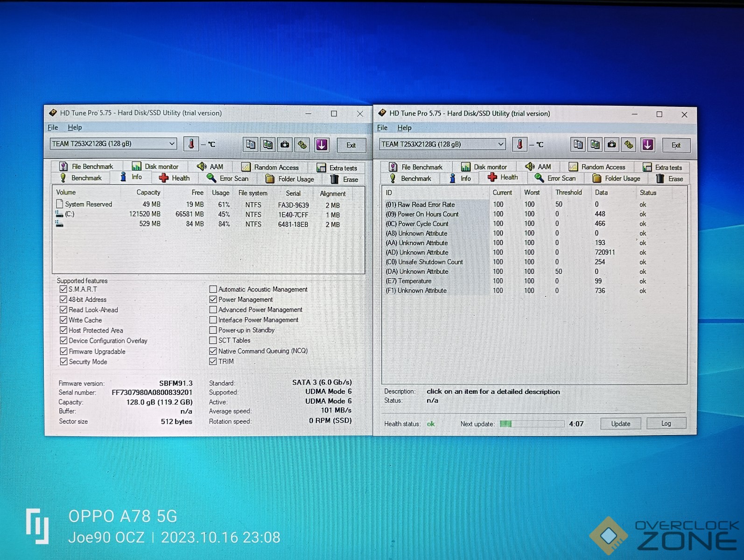744x560 pixels.
Task: Toggle SCT Tables checkbox
Action: pyautogui.click(x=213, y=340)
